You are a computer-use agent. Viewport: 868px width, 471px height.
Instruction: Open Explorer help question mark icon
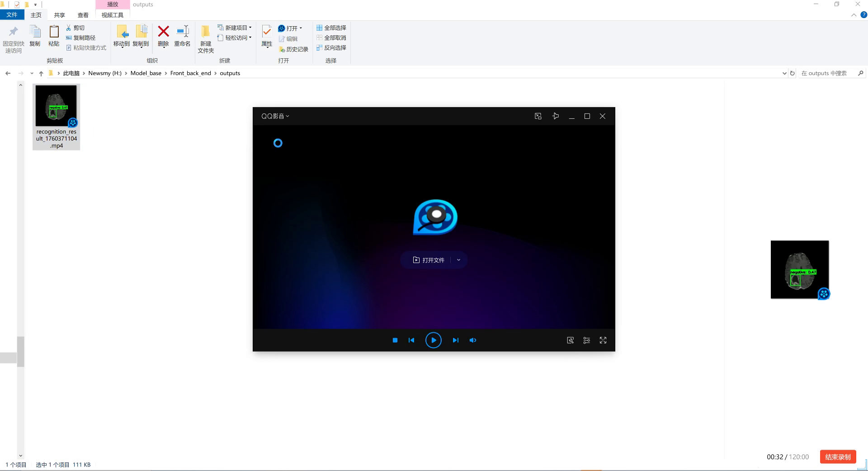click(863, 15)
